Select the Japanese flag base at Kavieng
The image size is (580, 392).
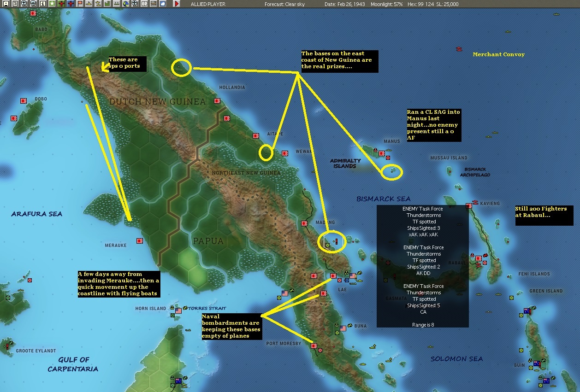point(469,206)
